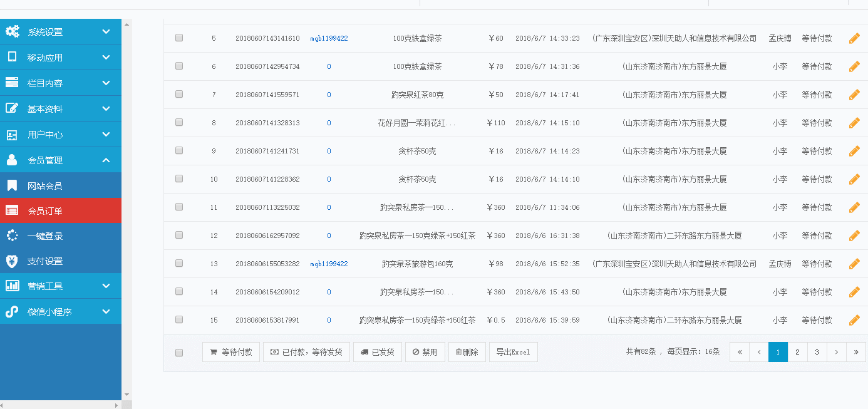The width and height of the screenshot is (868, 409).
Task: Click the 一键登录 spinner icon
Action: point(12,236)
